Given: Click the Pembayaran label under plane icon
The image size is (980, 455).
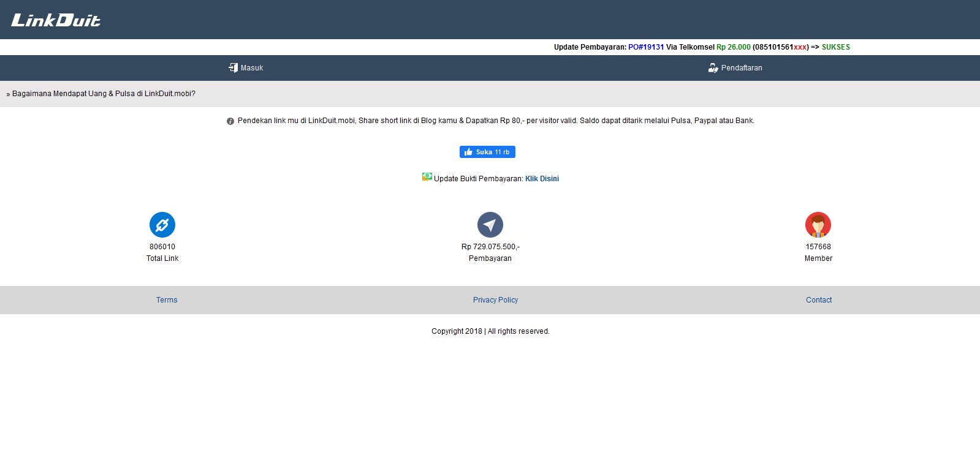Looking at the screenshot, I should 490,258.
